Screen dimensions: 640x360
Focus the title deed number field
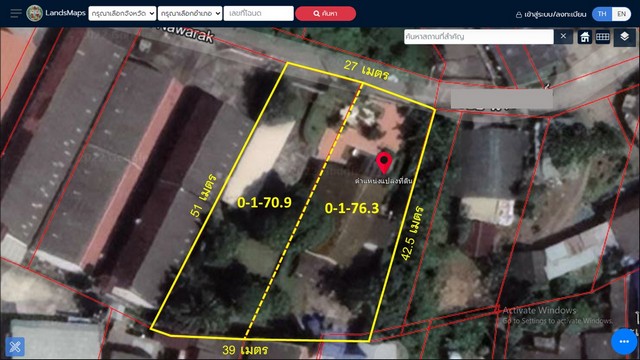[x=258, y=13]
